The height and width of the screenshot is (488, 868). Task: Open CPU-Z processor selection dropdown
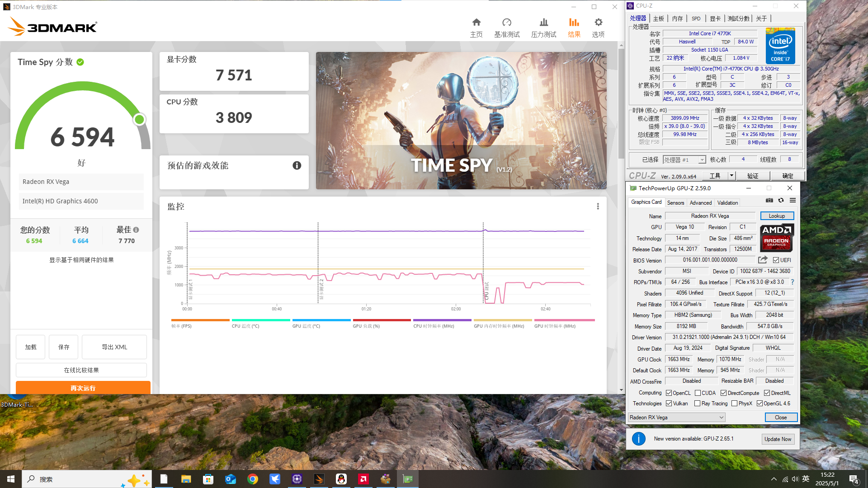click(684, 160)
